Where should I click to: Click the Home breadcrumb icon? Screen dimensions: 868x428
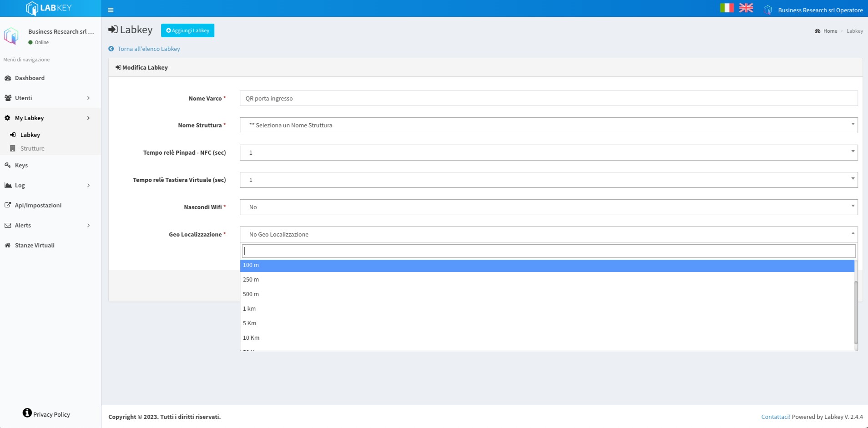818,31
